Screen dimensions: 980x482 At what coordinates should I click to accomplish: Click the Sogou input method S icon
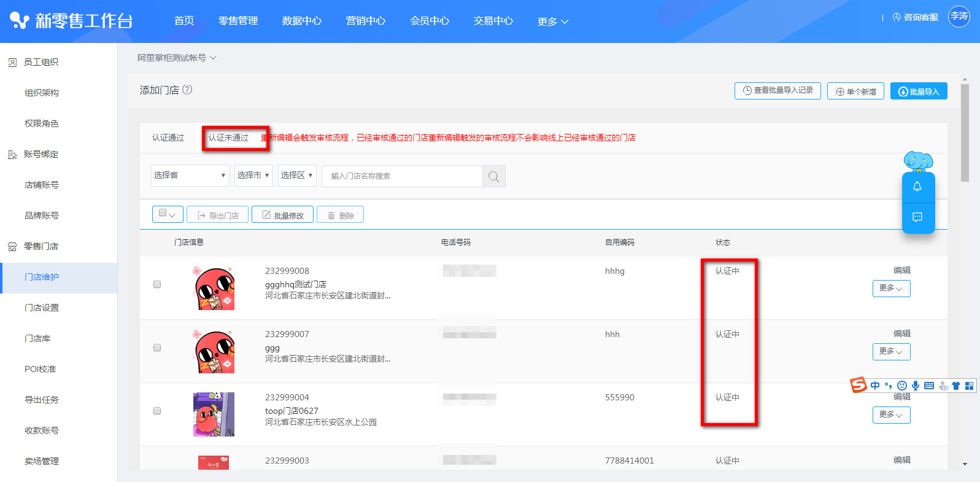tap(858, 385)
